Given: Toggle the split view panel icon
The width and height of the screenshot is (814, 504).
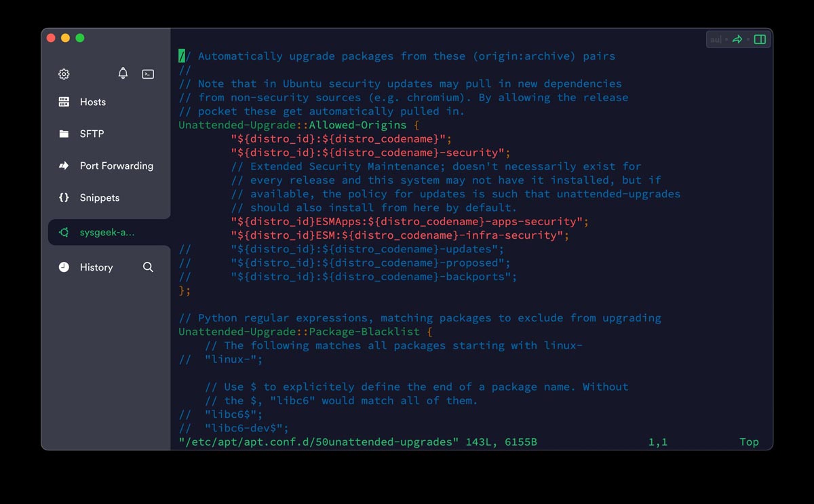Looking at the screenshot, I should (x=760, y=39).
